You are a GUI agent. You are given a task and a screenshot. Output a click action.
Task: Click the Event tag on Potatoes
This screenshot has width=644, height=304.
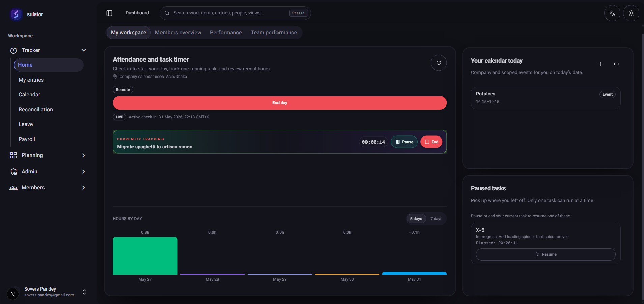[x=607, y=94]
